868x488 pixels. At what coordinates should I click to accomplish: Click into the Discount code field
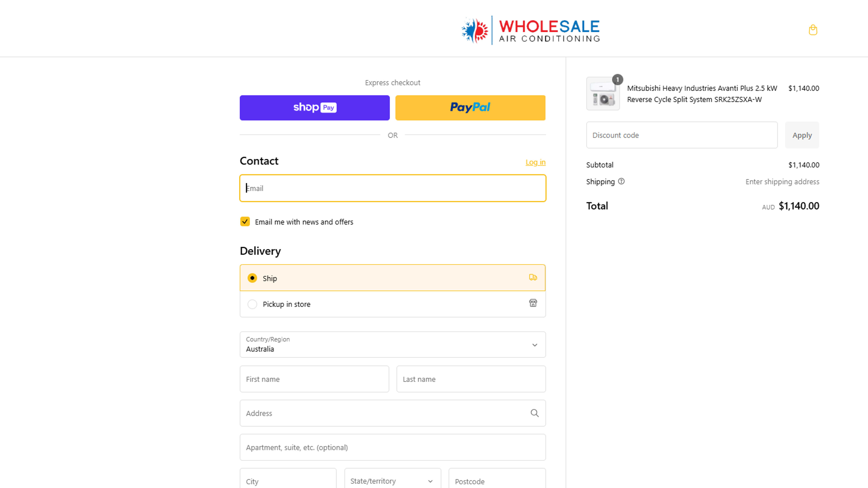(x=682, y=135)
